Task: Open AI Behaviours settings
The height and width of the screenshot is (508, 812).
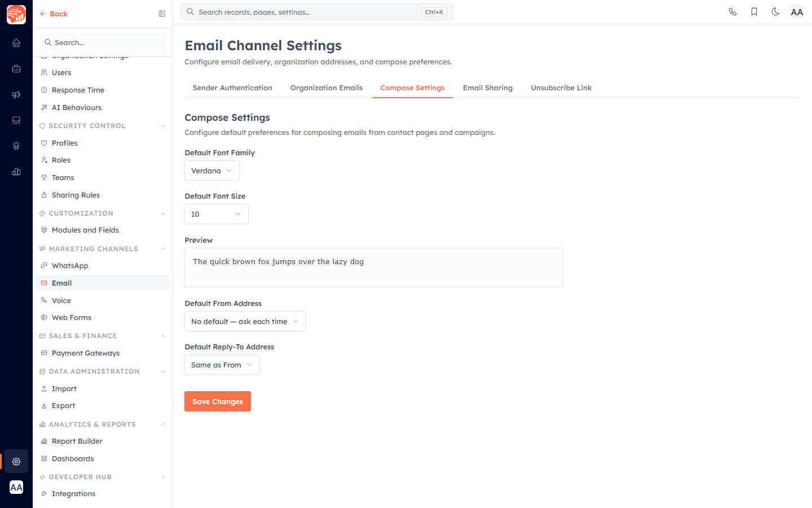Action: coord(102,108)
